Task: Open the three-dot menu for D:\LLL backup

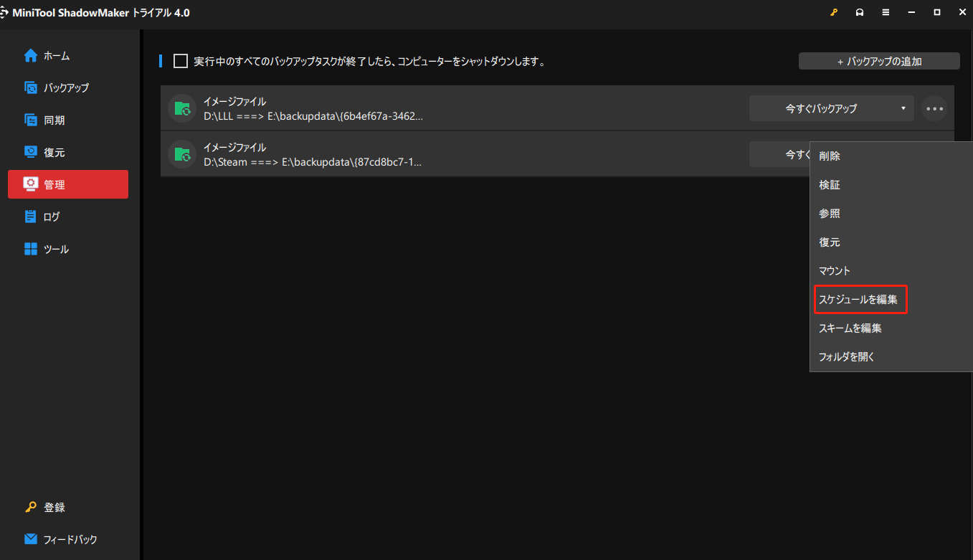Action: [934, 108]
